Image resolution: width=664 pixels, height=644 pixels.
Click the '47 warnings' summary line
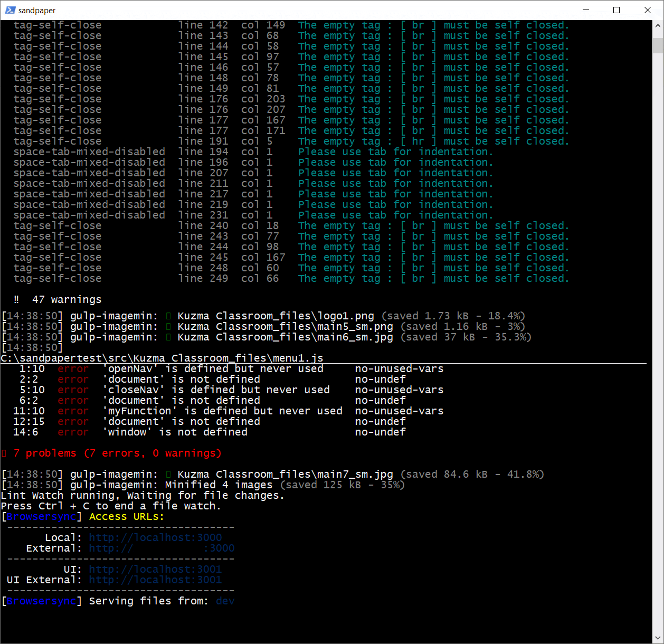click(58, 299)
